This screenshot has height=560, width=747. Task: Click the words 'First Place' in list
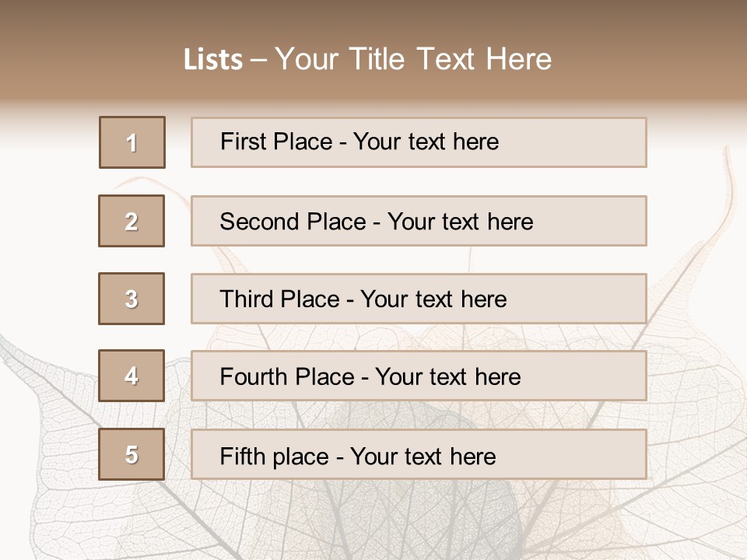point(276,142)
